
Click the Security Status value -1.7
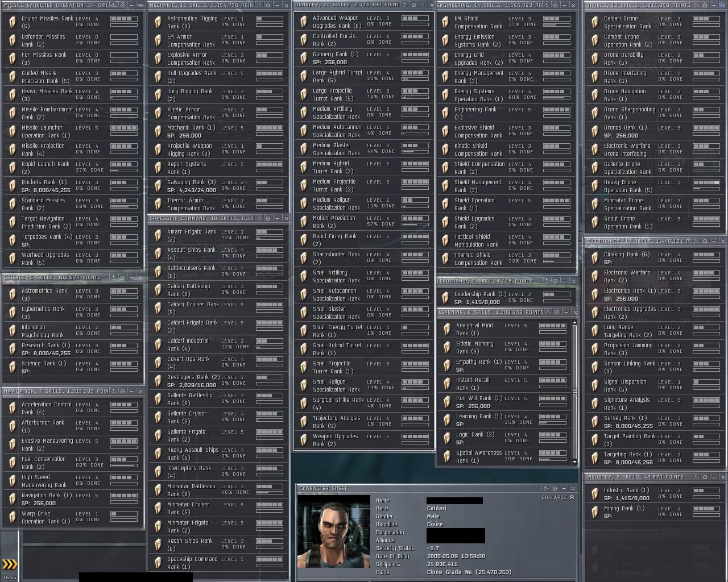point(433,548)
